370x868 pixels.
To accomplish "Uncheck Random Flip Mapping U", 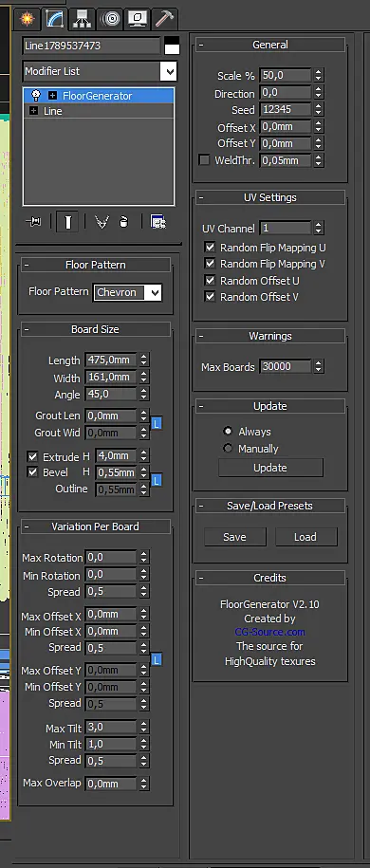I will (x=210, y=247).
